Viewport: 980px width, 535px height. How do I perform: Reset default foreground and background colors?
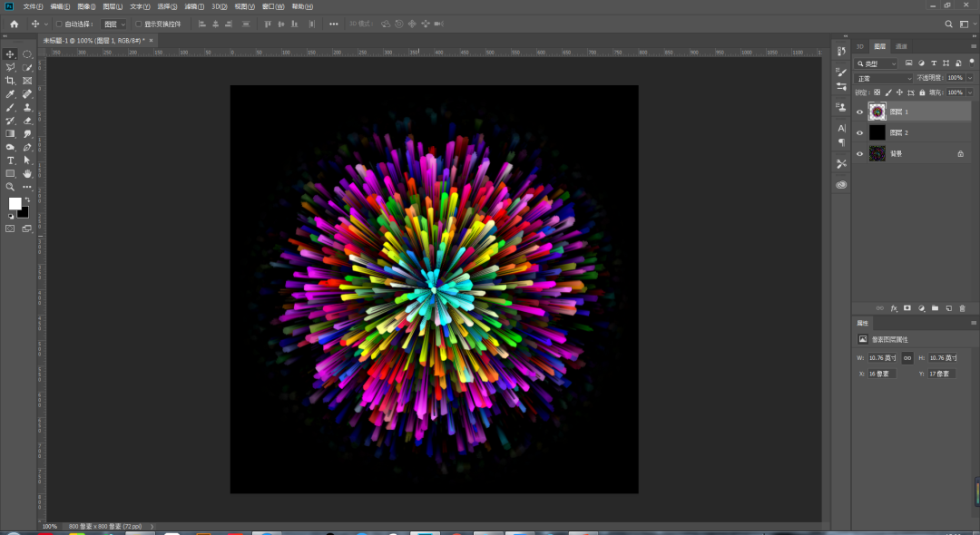point(11,216)
